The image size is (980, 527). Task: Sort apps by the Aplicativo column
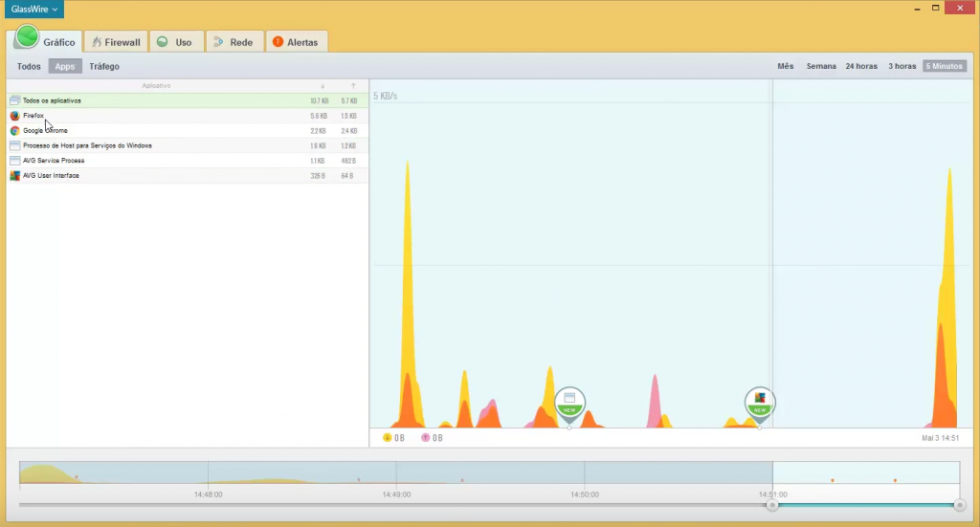[x=156, y=85]
